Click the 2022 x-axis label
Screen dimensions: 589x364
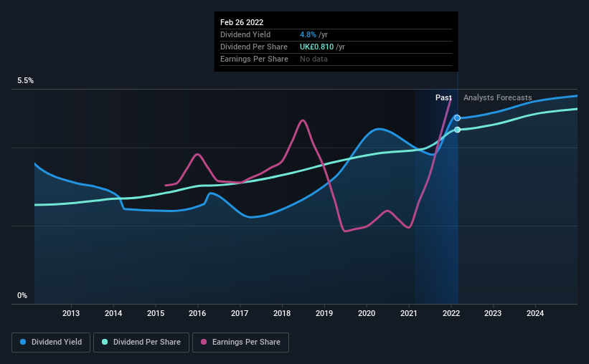tap(451, 313)
